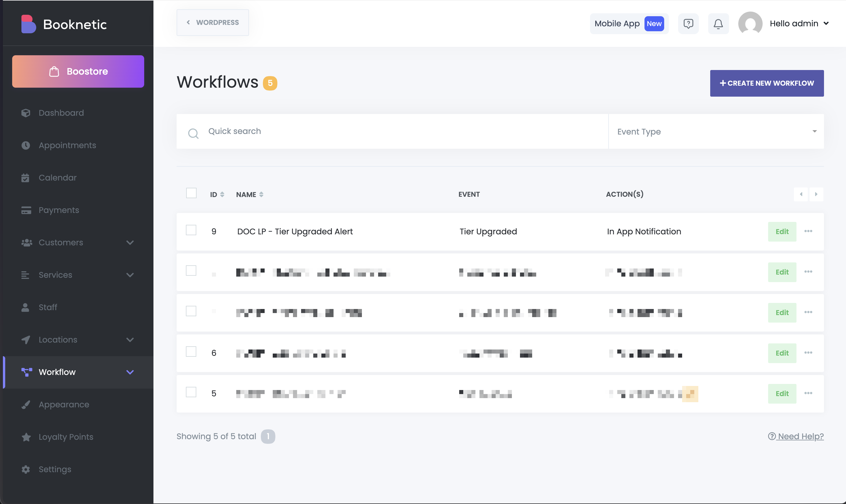Viewport: 846px width, 504px height.
Task: Click the search magnifier icon
Action: (193, 133)
